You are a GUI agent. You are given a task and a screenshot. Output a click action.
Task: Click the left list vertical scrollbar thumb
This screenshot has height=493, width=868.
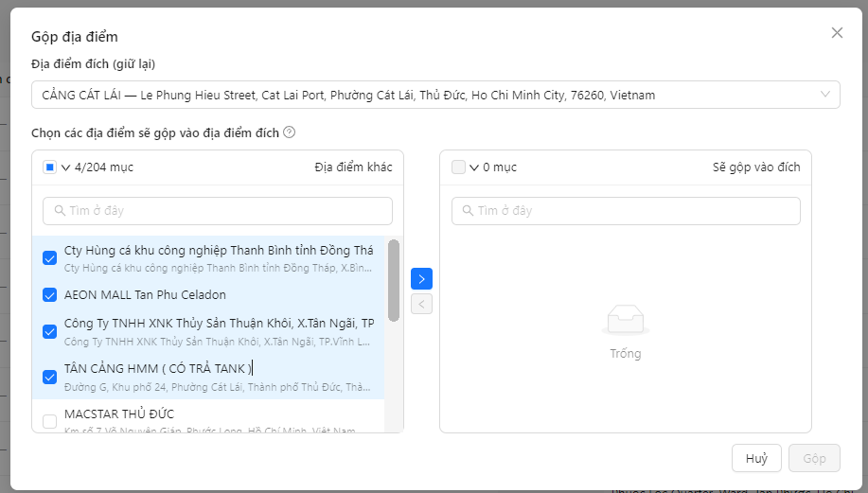(394, 280)
